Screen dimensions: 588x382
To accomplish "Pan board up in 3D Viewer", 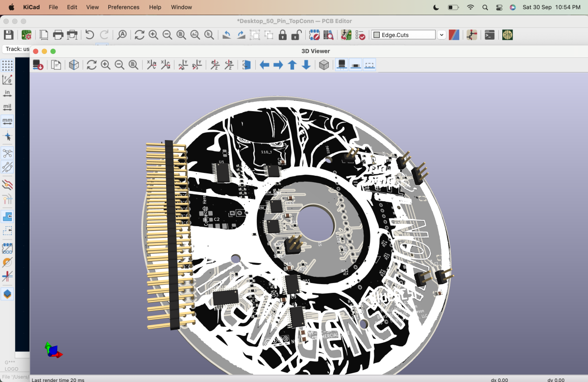I will point(292,65).
